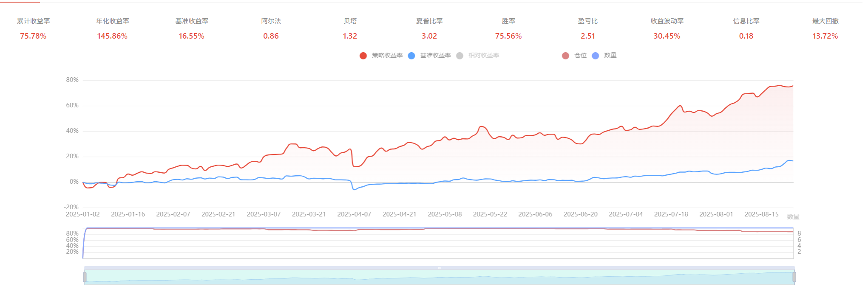Click the 盈亏比 value 2.51
Viewport: 868px width, 306px height.
587,36
